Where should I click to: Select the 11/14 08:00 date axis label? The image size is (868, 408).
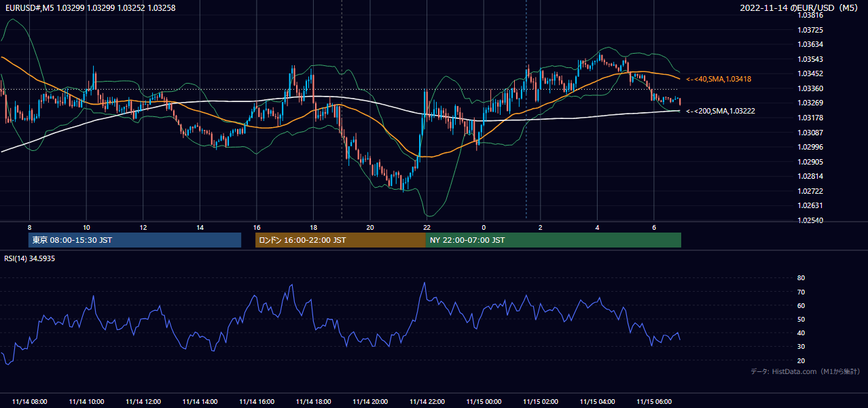click(x=30, y=401)
